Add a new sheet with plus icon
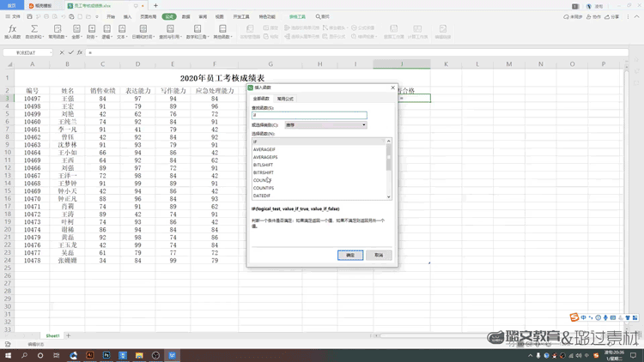The width and height of the screenshot is (644, 362). pyautogui.click(x=68, y=335)
